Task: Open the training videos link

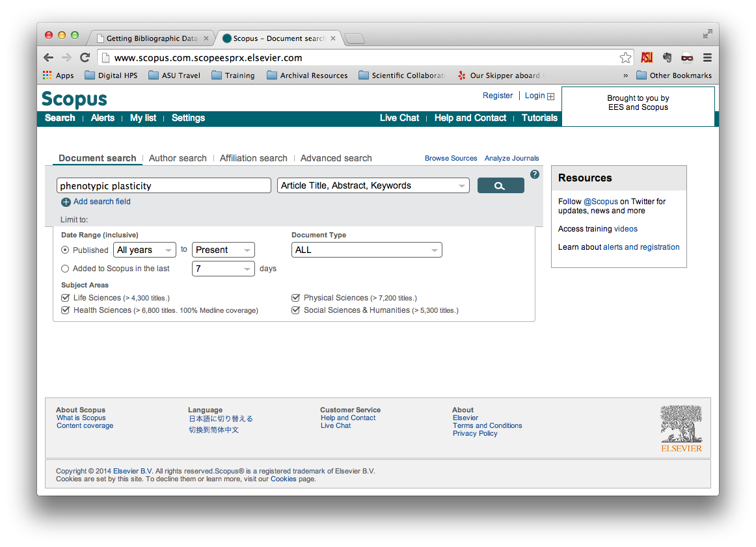Action: (x=626, y=229)
